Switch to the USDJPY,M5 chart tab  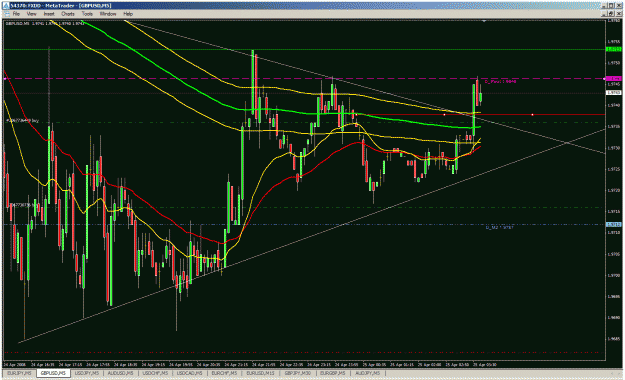coord(87,373)
